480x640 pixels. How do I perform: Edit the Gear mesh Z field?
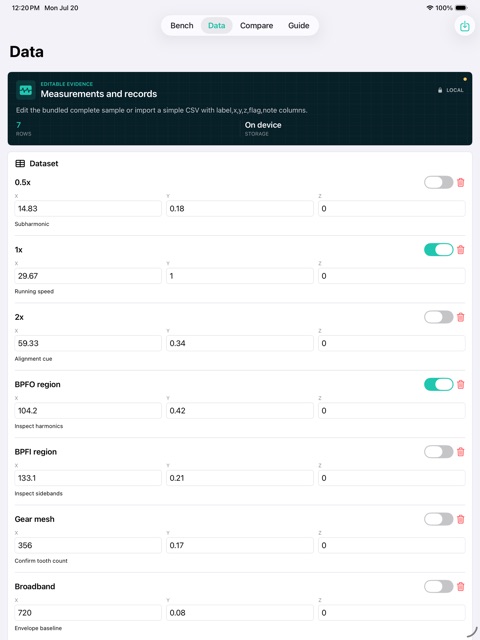(392, 545)
